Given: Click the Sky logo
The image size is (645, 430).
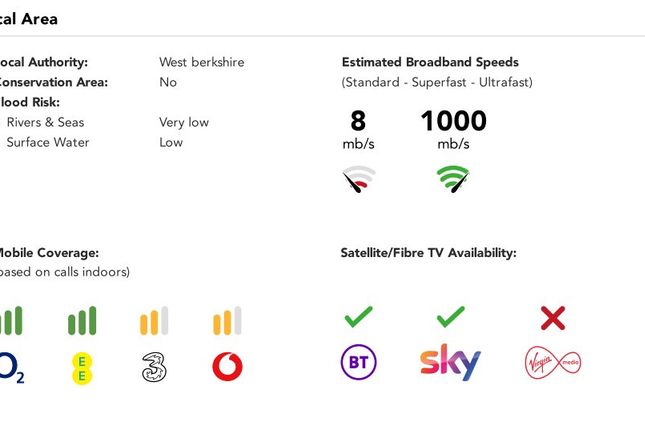Looking at the screenshot, I should pos(450,362).
